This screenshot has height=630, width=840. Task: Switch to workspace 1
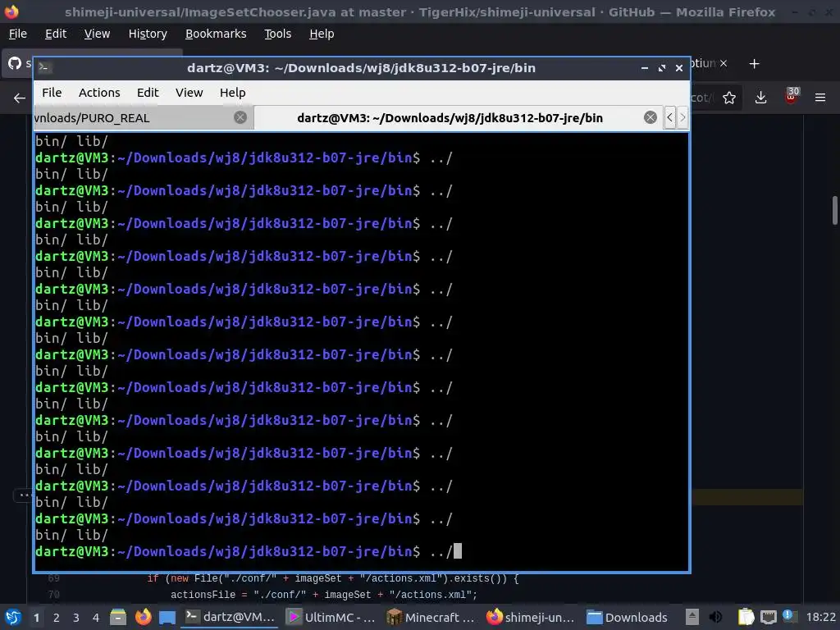pyautogui.click(x=36, y=618)
